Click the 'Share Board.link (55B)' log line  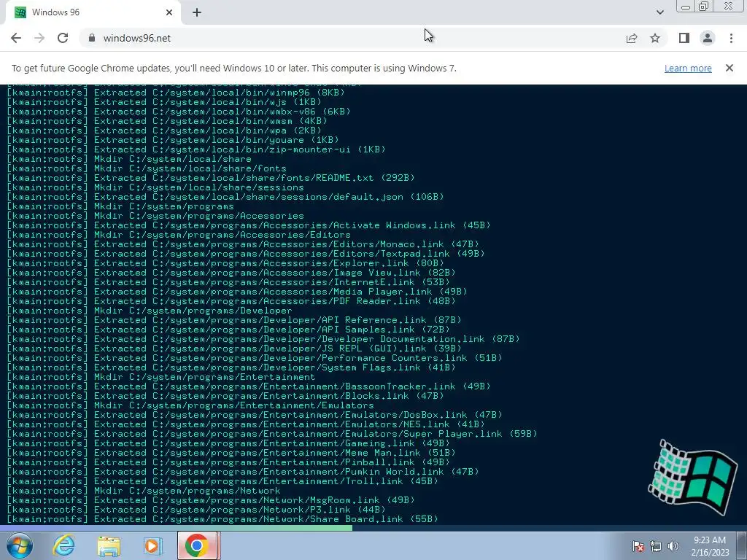pos(222,519)
